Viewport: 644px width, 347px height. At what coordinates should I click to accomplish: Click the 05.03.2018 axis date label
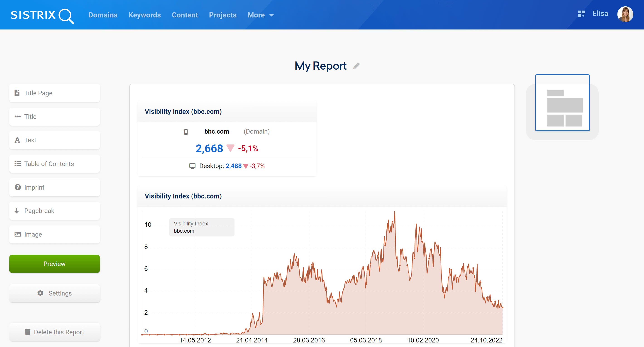pos(366,340)
